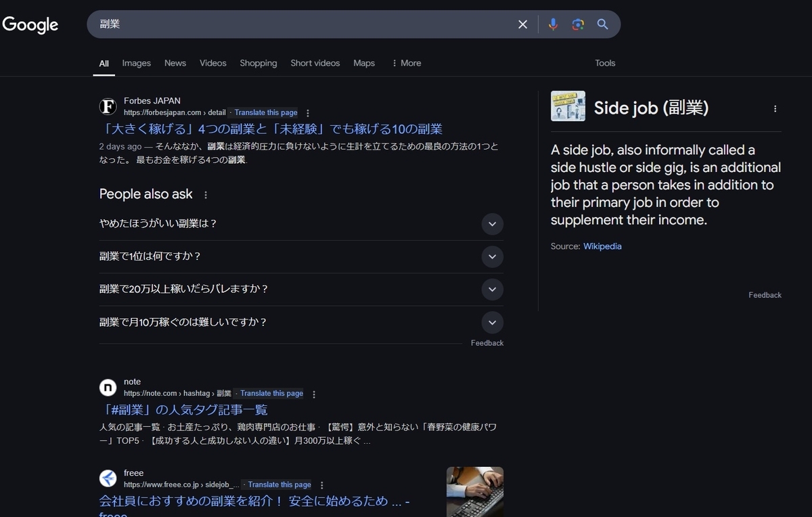This screenshot has height=517, width=812.
Task: Open search Tools
Action: [605, 63]
